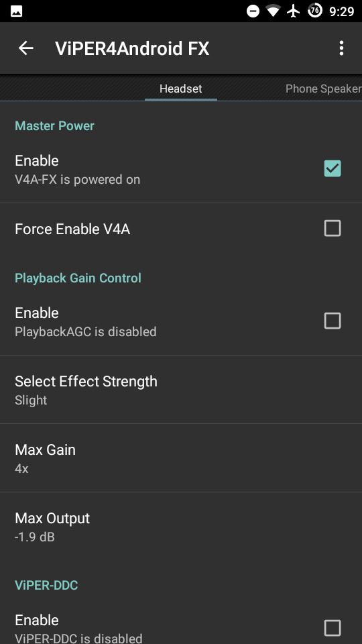Open the Max Output -1.9 dB selector

pyautogui.click(x=181, y=527)
